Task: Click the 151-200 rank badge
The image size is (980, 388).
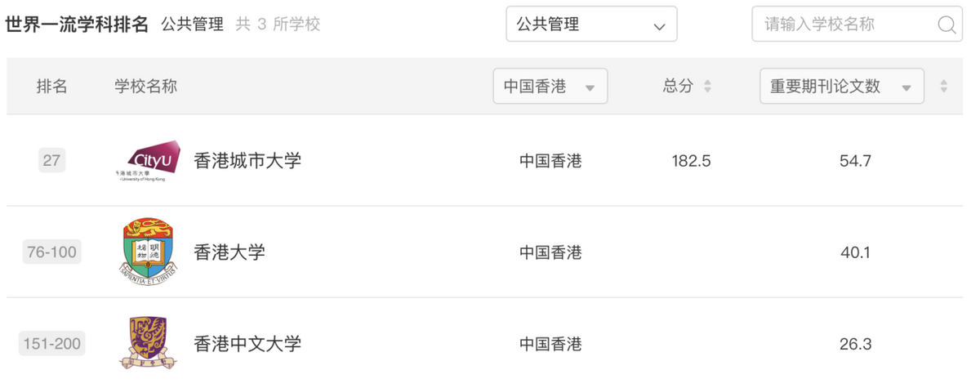Action: coord(53,344)
